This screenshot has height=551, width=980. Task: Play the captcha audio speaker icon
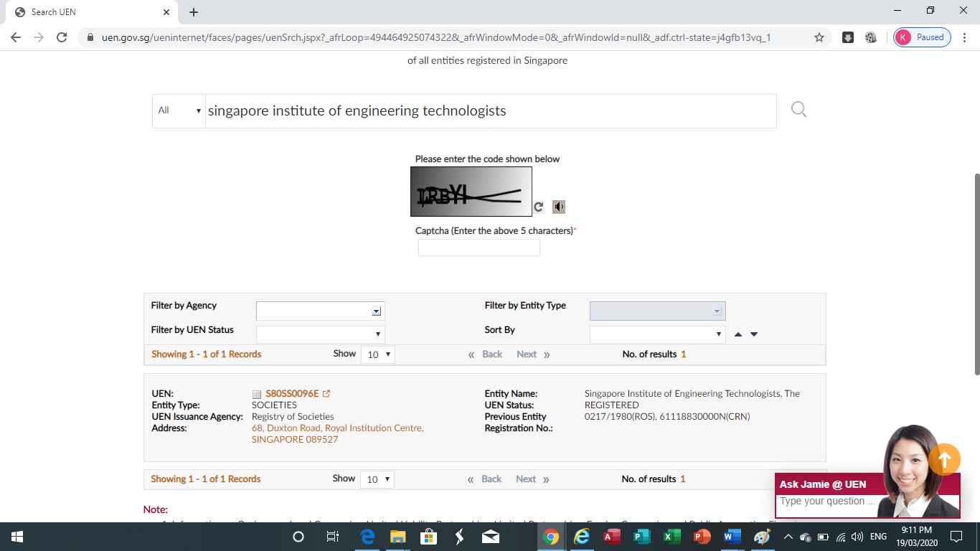(559, 207)
